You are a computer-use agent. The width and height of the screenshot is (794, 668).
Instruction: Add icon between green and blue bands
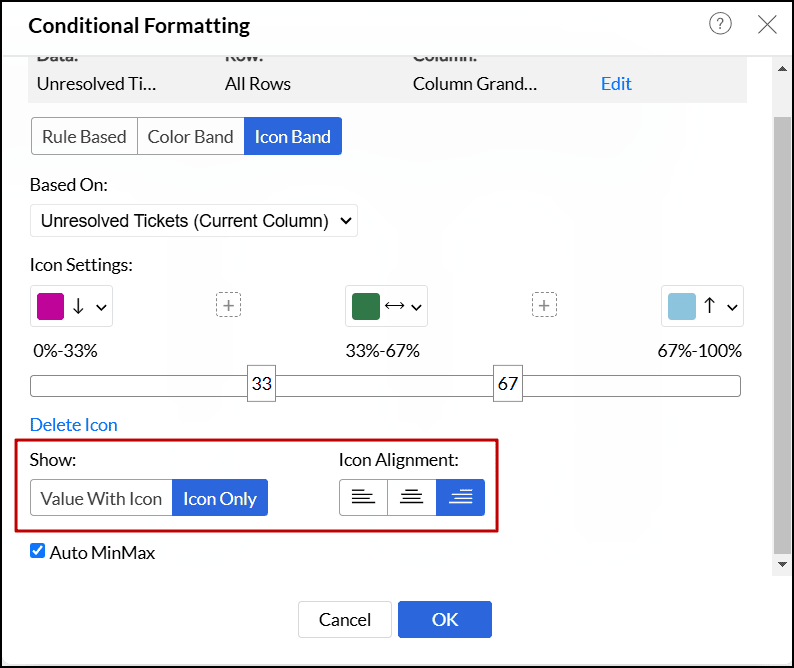pos(544,306)
